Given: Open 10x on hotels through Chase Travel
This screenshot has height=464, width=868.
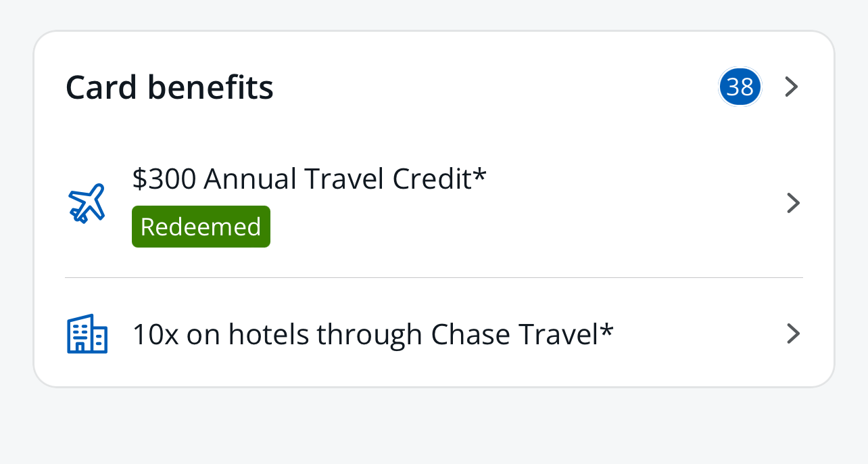Looking at the screenshot, I should tap(372, 334).
